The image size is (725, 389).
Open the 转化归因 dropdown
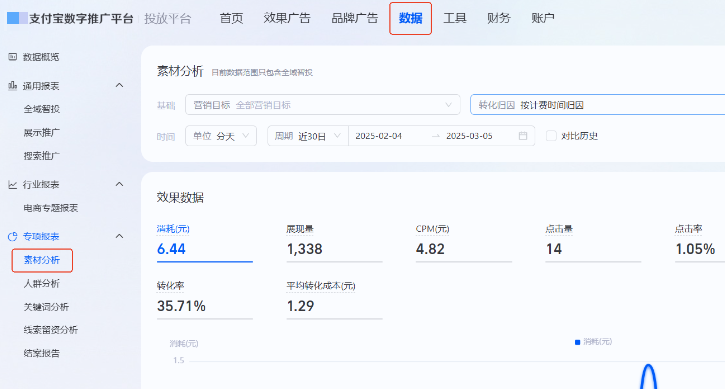(x=597, y=105)
